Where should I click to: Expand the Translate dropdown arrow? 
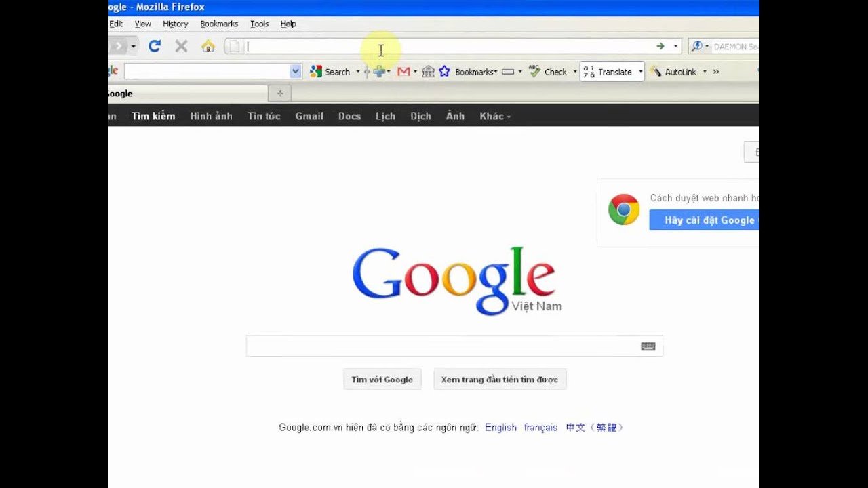(x=639, y=71)
